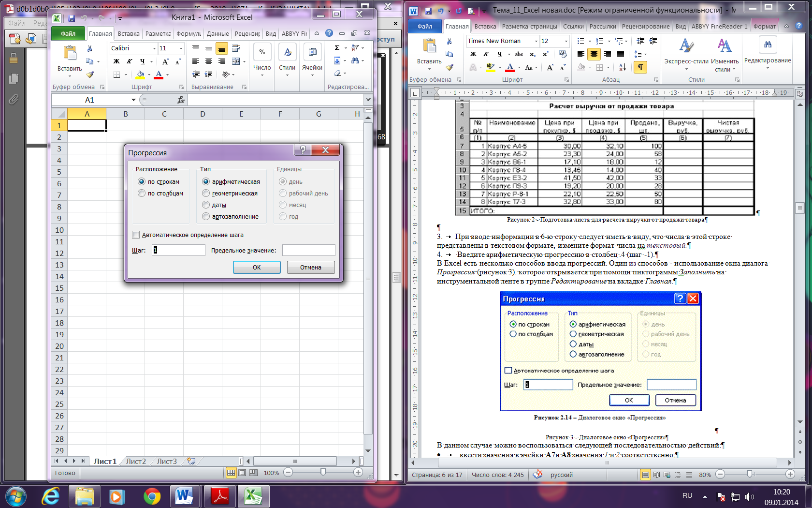
Task: Open the Файл tab in Excel
Action: point(68,33)
